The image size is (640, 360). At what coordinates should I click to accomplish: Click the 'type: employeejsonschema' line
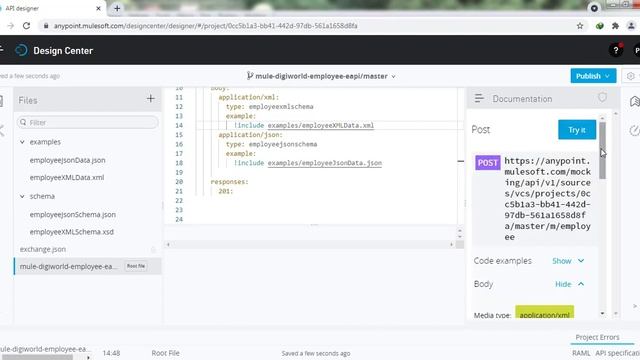click(271, 144)
